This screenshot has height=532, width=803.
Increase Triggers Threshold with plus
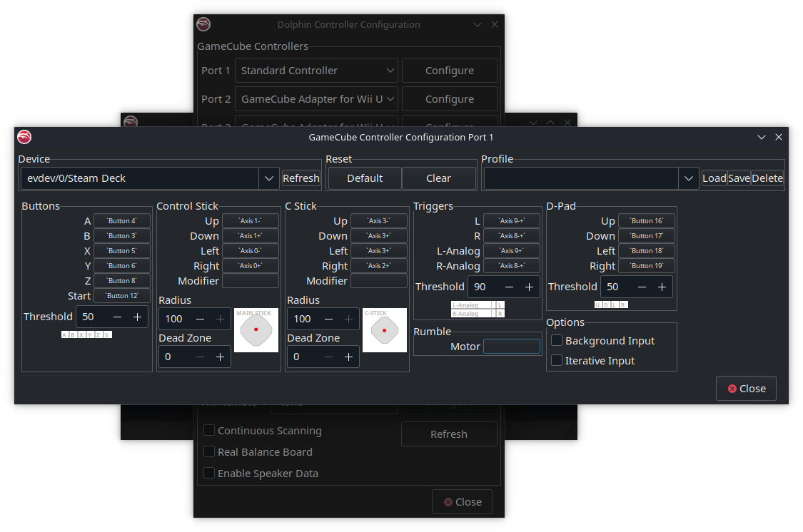(529, 287)
